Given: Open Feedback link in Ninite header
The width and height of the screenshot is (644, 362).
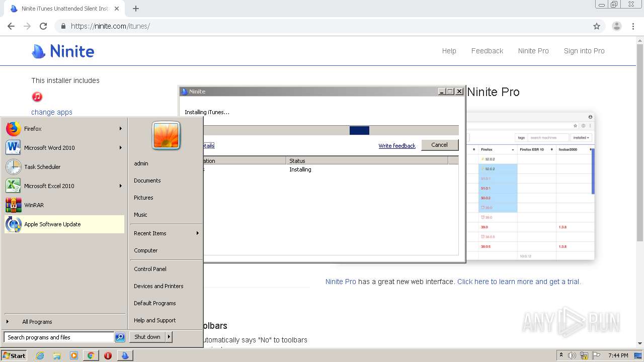Looking at the screenshot, I should (487, 51).
